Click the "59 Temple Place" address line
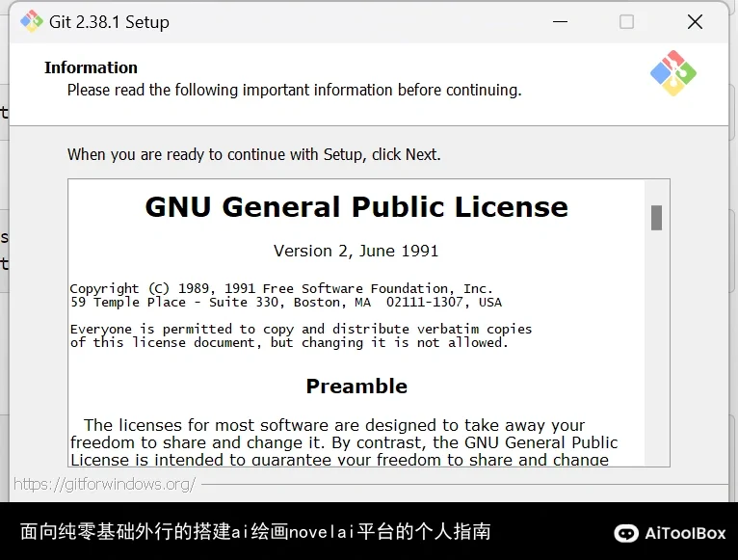This screenshot has width=738, height=560. pos(286,302)
